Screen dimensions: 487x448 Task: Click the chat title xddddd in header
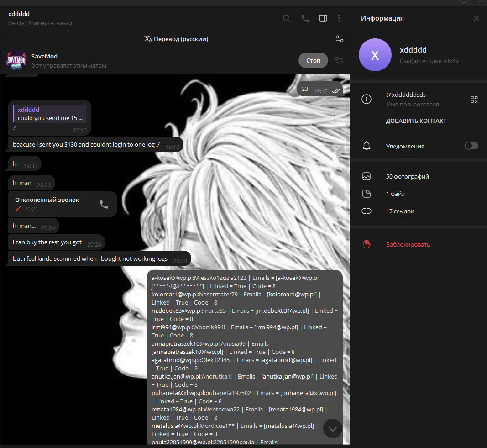(x=19, y=14)
